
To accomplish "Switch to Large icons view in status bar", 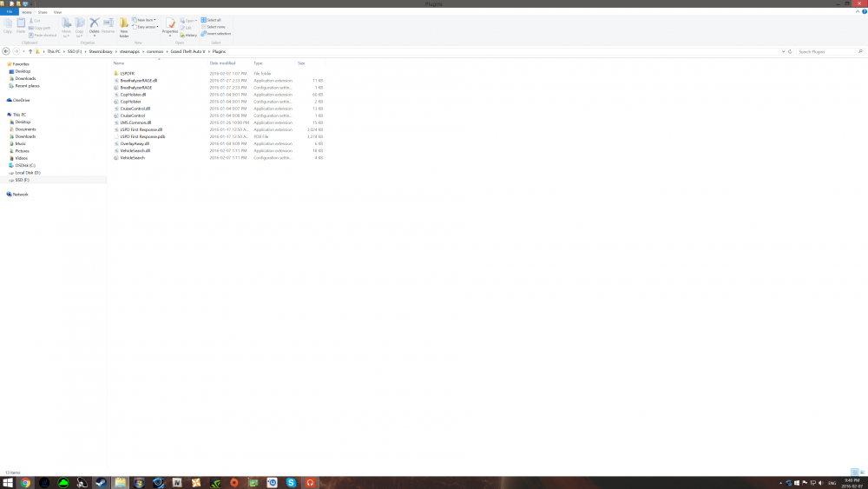I will (862, 472).
